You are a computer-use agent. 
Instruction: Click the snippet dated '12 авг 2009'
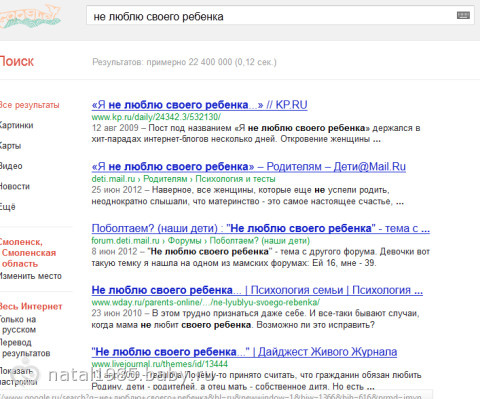256,134
